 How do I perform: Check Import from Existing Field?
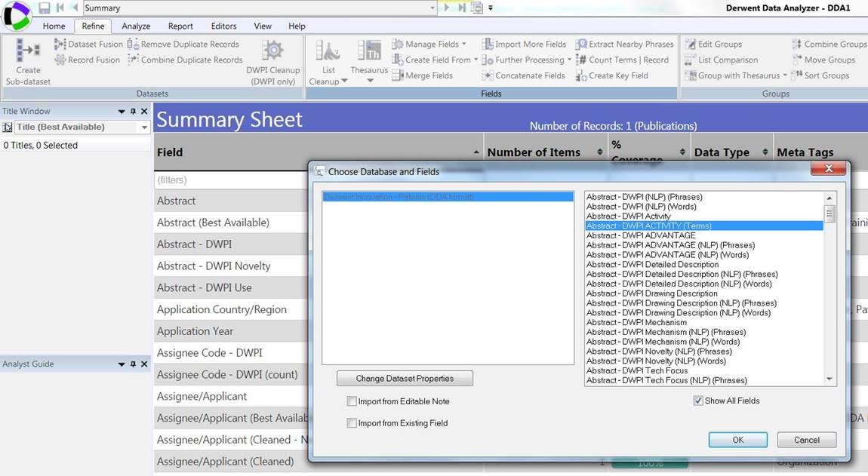point(352,422)
